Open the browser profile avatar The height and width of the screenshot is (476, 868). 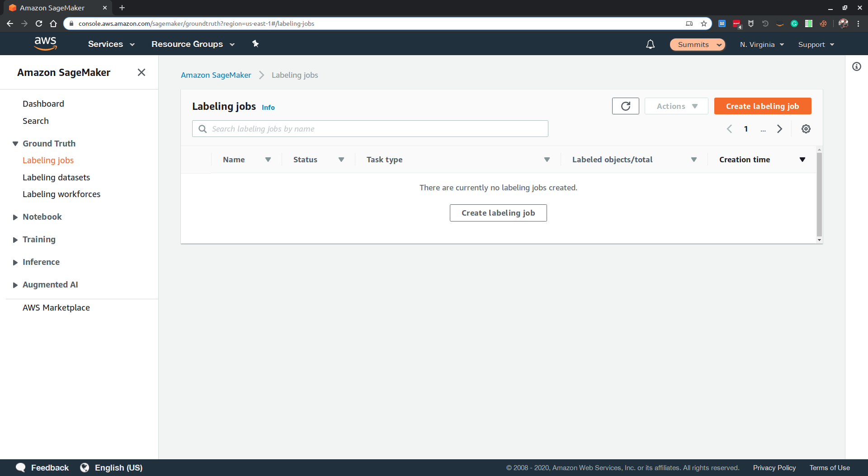pyautogui.click(x=843, y=24)
